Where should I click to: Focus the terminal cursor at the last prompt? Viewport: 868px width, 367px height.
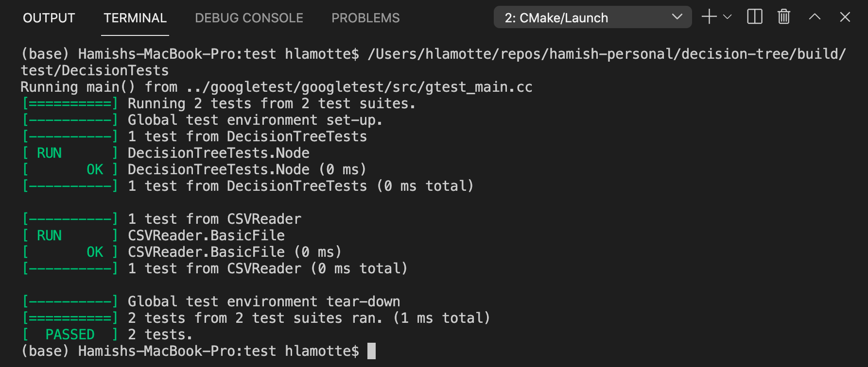(x=371, y=351)
